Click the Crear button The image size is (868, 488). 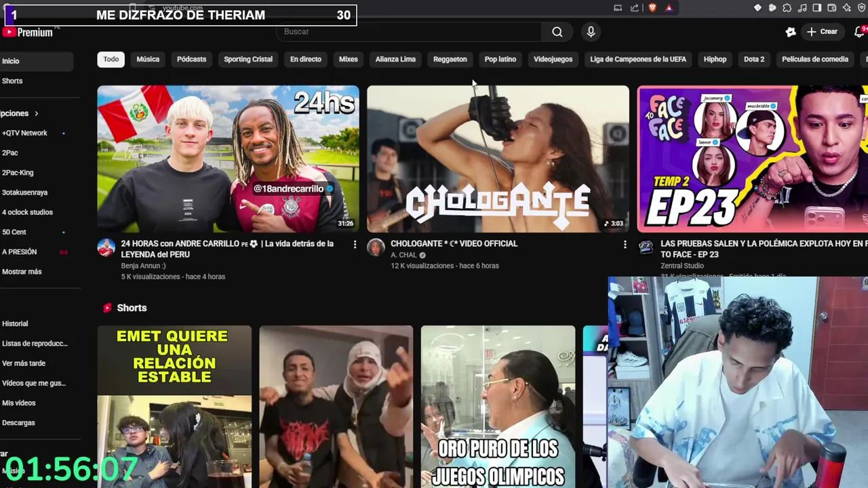click(822, 32)
